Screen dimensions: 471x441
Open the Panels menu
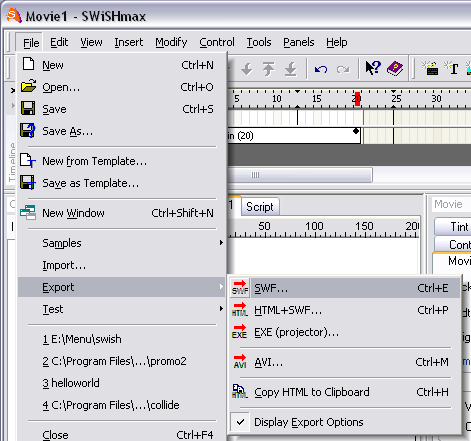coord(299,42)
